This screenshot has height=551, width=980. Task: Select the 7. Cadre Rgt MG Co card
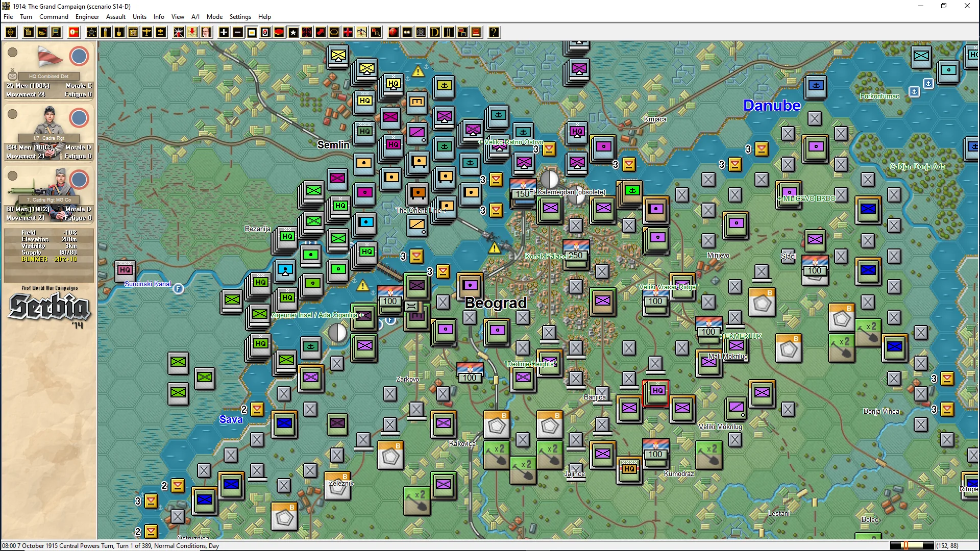click(49, 195)
